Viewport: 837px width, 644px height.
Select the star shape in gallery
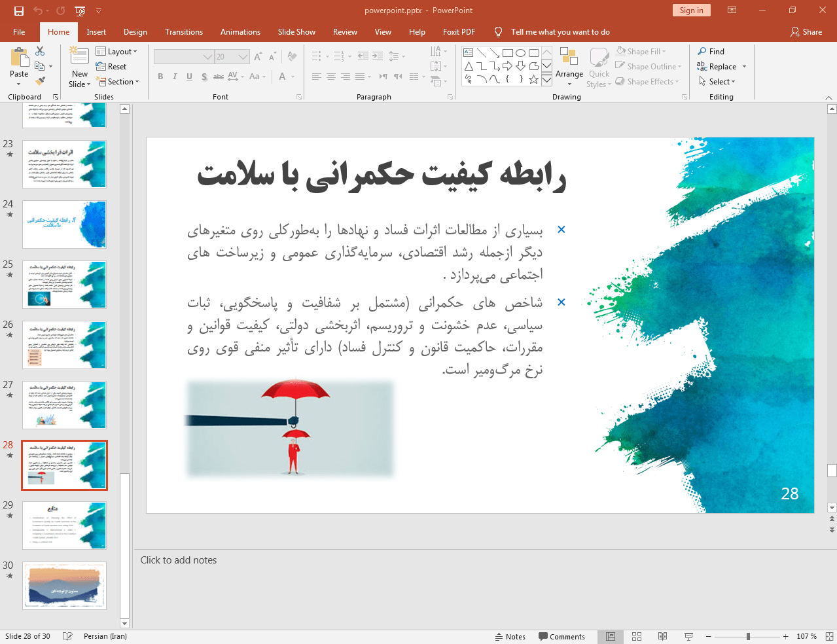(533, 79)
